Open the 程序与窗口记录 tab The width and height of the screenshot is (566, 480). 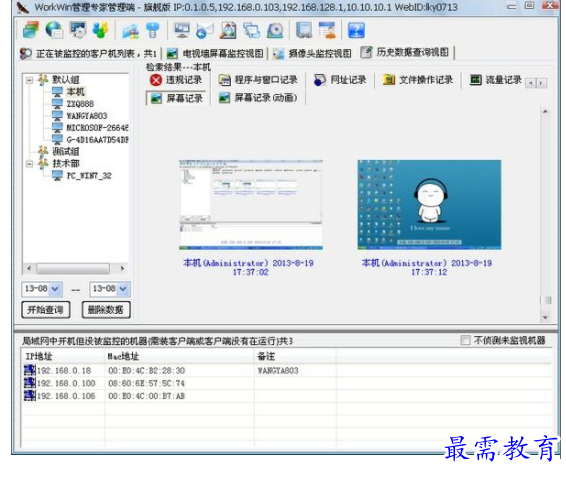(x=258, y=80)
